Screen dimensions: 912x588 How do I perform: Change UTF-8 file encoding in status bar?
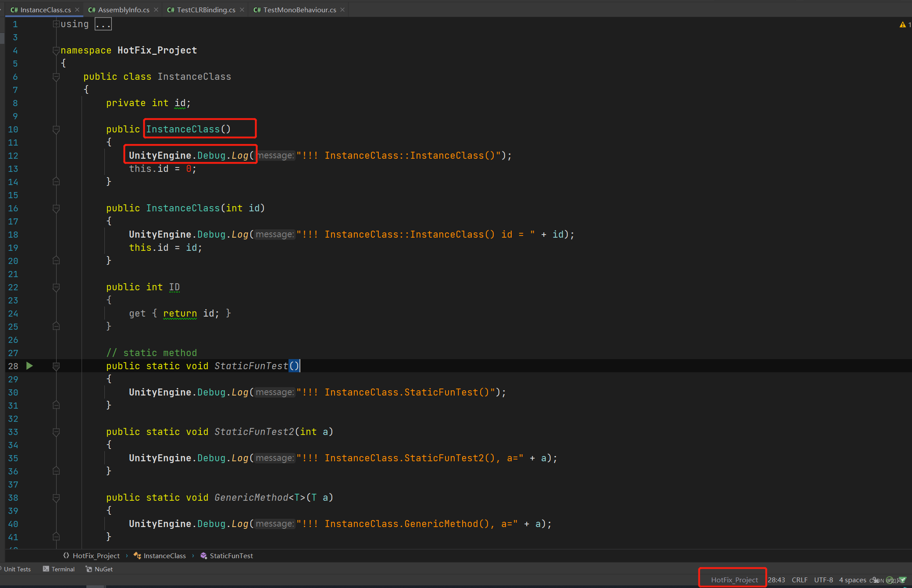[x=823, y=580]
